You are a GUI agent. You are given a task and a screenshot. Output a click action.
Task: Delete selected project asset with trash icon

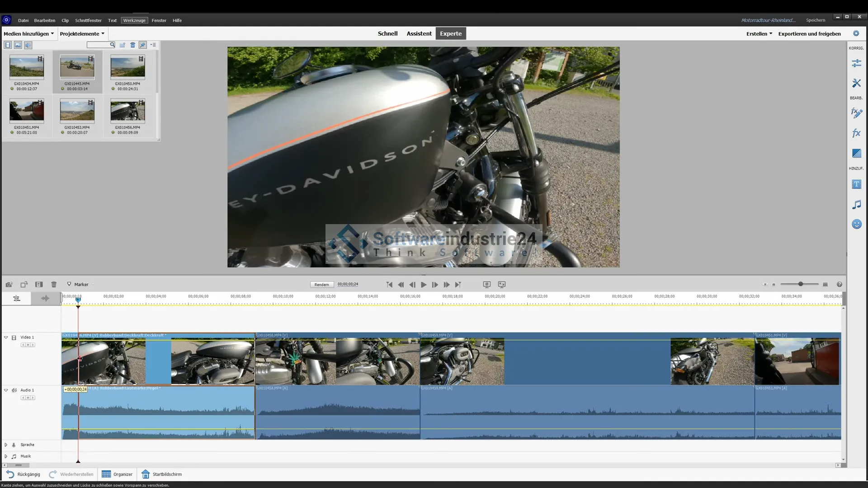point(132,45)
